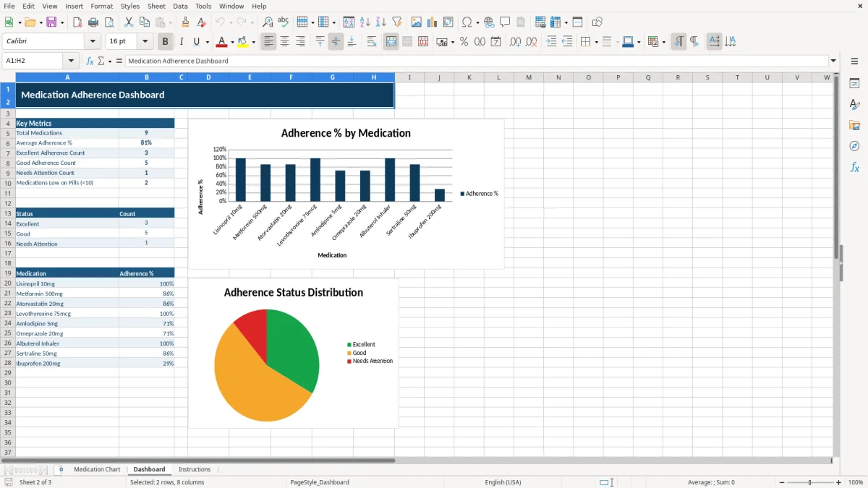Open the Font Size dropdown
Viewport: 868px width, 488px height.
click(x=145, y=42)
